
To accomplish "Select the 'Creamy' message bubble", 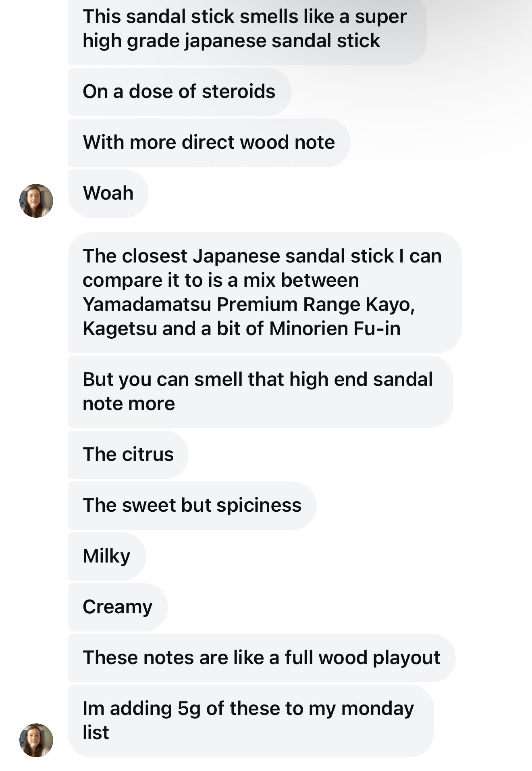I will click(117, 606).
